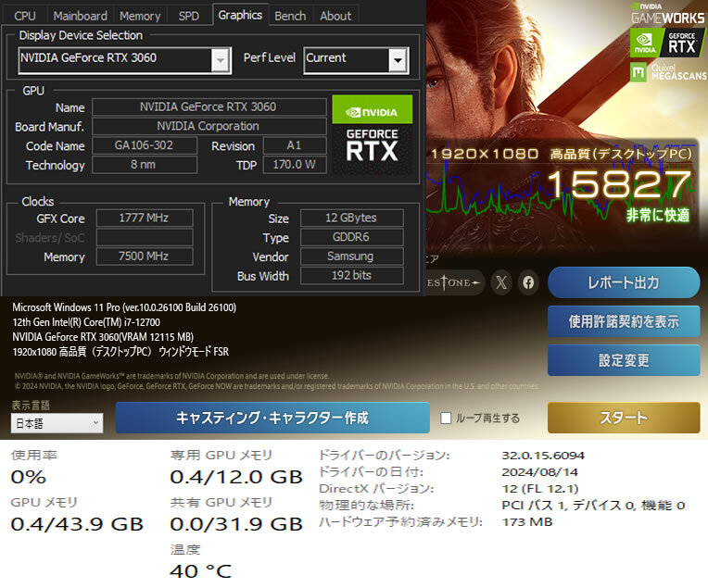Tick the ループ再生する checkbox
The height and width of the screenshot is (588, 708).
pos(446,418)
